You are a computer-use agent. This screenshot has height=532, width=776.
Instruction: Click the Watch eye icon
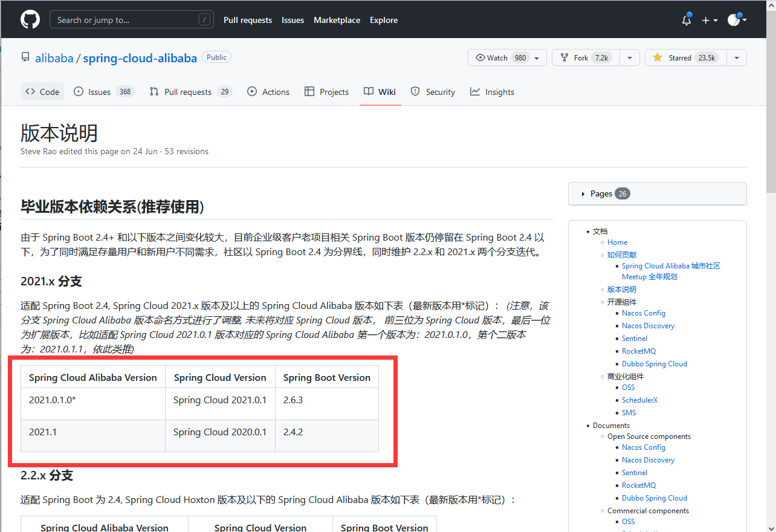point(481,57)
